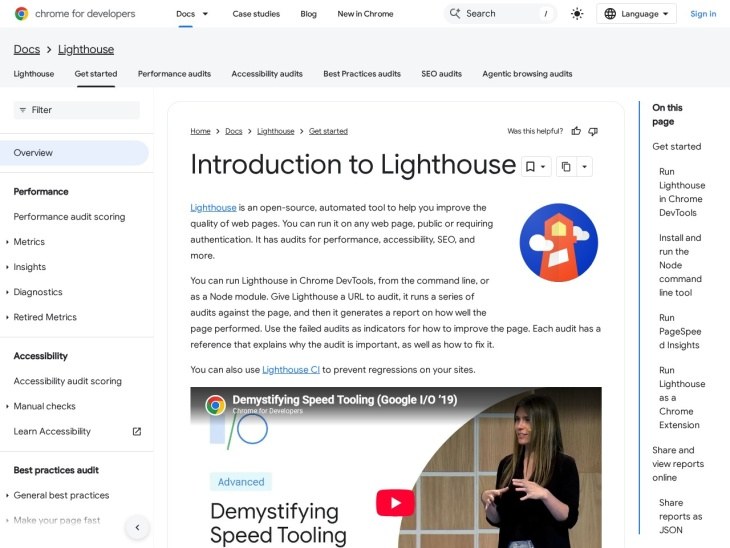This screenshot has width=730, height=548.
Task: Click the Get started breadcrumb link
Action: point(328,131)
